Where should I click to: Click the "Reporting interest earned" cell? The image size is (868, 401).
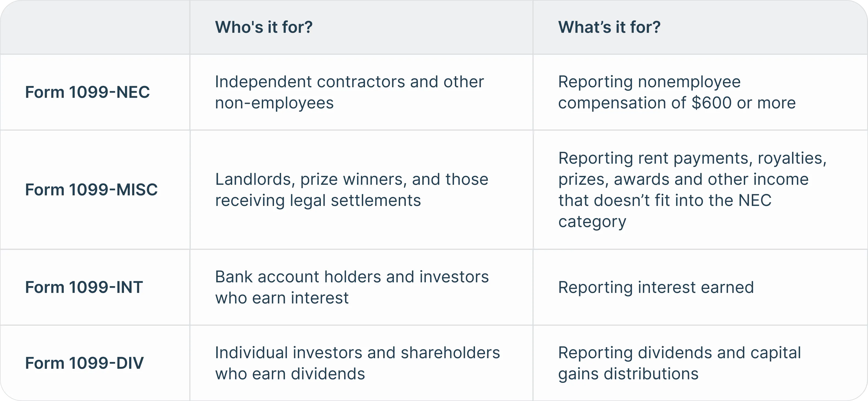click(x=656, y=287)
